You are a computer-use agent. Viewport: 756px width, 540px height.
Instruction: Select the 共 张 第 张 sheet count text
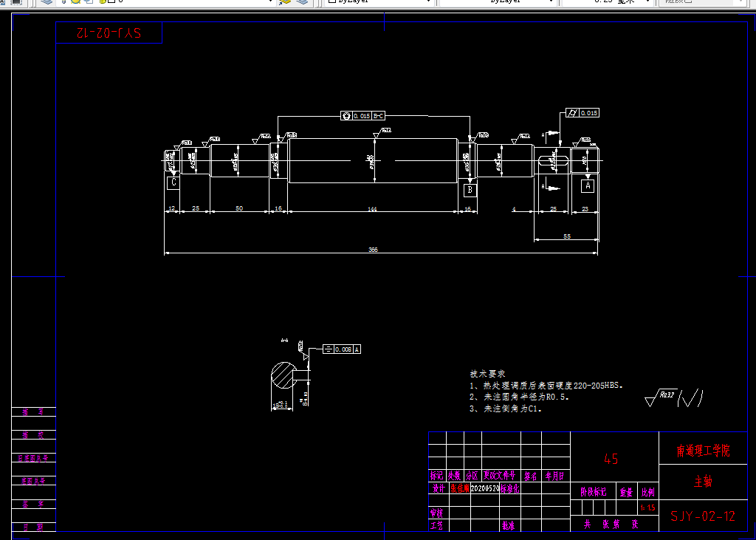[x=611, y=524]
